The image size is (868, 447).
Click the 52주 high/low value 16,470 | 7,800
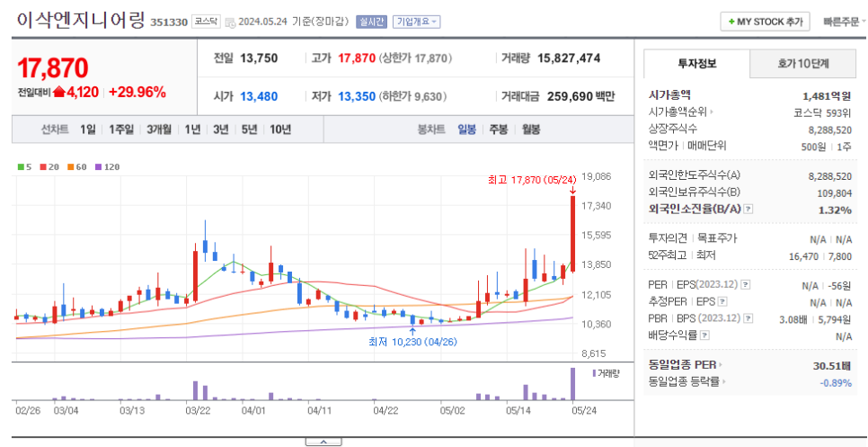[820, 256]
